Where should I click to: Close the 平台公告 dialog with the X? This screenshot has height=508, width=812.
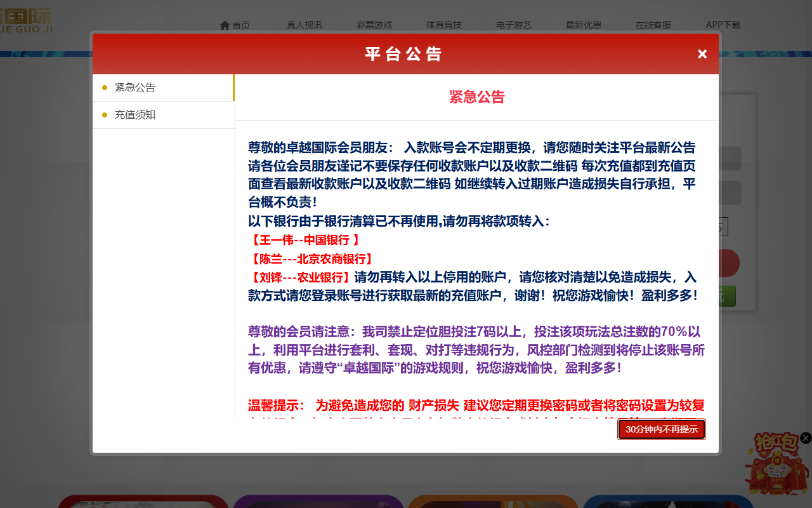[702, 54]
